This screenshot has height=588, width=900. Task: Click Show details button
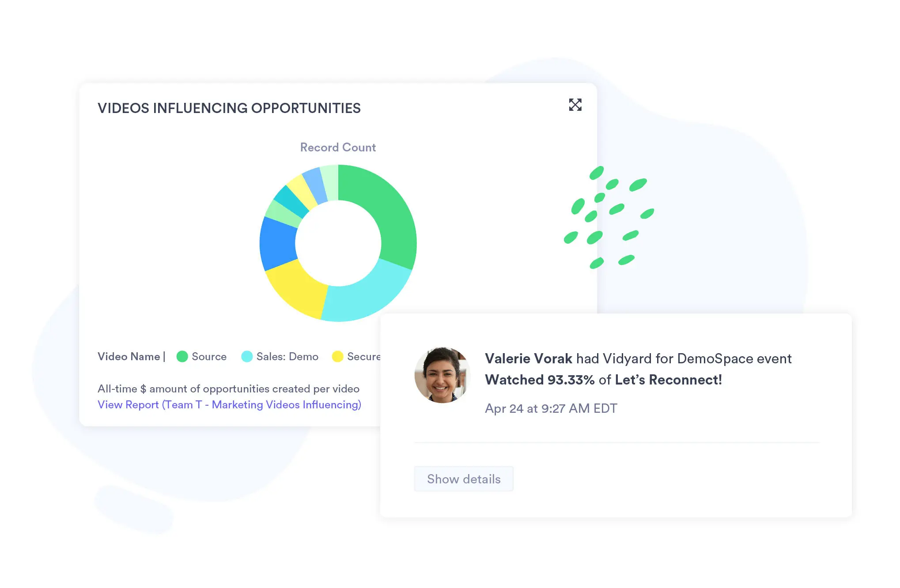(464, 479)
